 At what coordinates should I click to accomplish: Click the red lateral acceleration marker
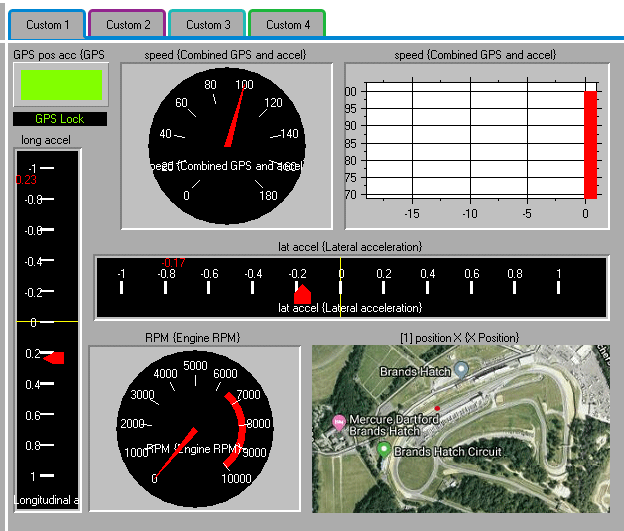(303, 294)
